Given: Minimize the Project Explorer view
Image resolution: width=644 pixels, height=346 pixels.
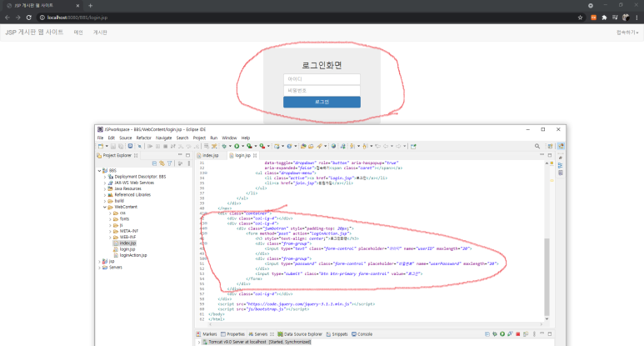Looking at the screenshot, I should (180, 155).
